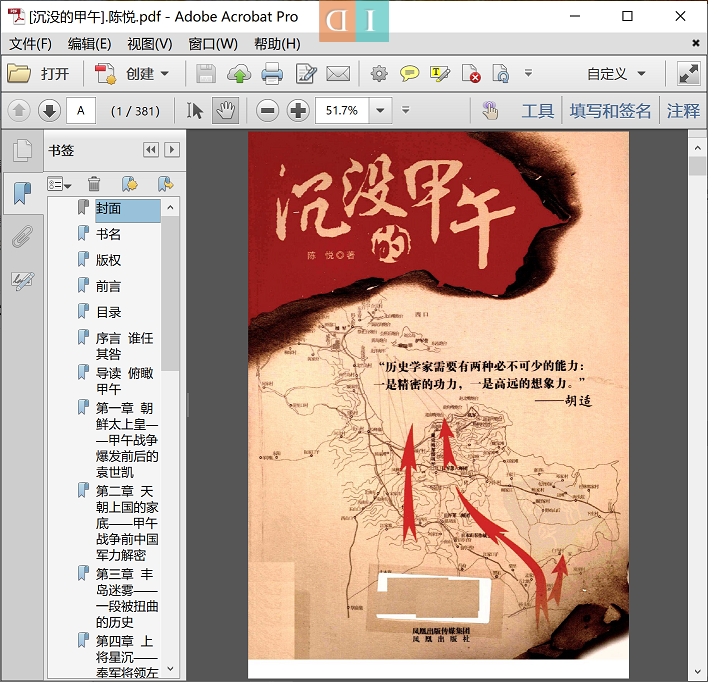
Task: Click the zoom in plus button
Action: pos(298,111)
